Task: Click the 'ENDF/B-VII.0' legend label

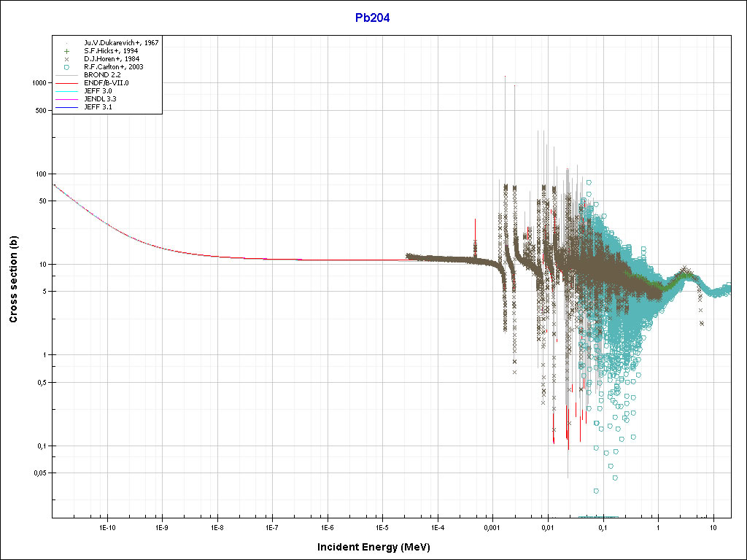Action: coord(107,83)
